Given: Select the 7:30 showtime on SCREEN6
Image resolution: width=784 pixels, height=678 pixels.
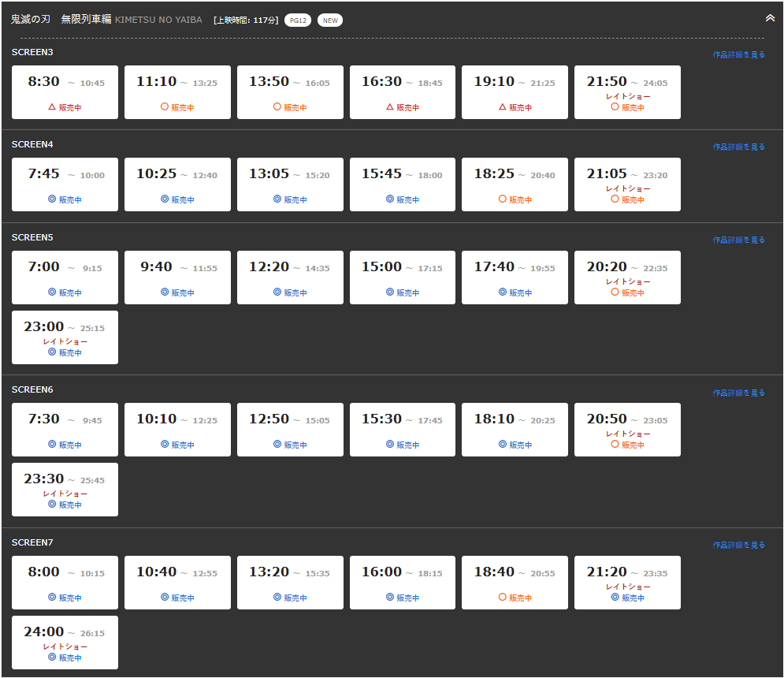Looking at the screenshot, I should click(65, 430).
